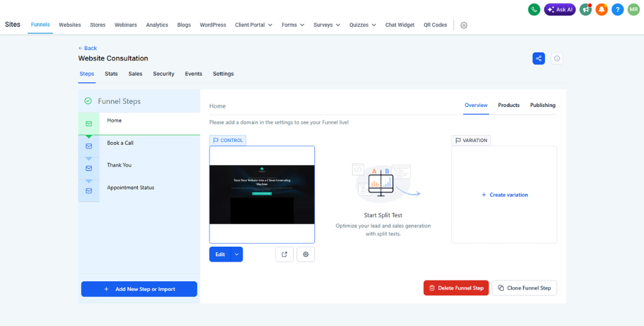
Task: Open the blue help question-mark icon
Action: (618, 10)
